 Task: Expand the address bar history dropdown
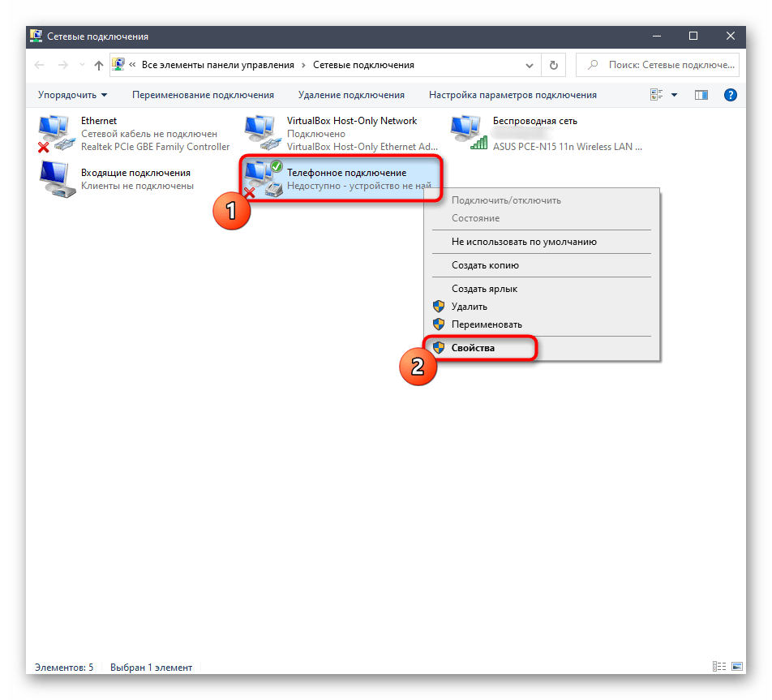531,65
